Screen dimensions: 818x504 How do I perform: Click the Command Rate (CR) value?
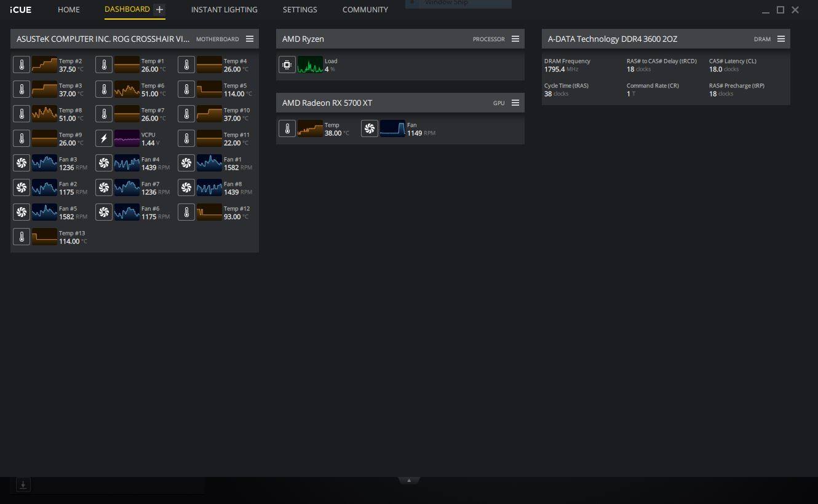pos(631,94)
